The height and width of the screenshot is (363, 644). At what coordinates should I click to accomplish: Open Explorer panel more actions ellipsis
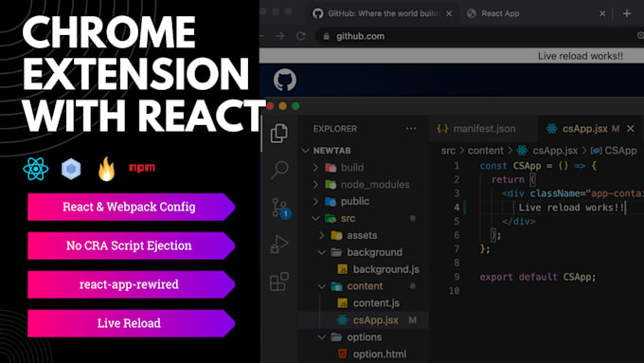tap(411, 129)
